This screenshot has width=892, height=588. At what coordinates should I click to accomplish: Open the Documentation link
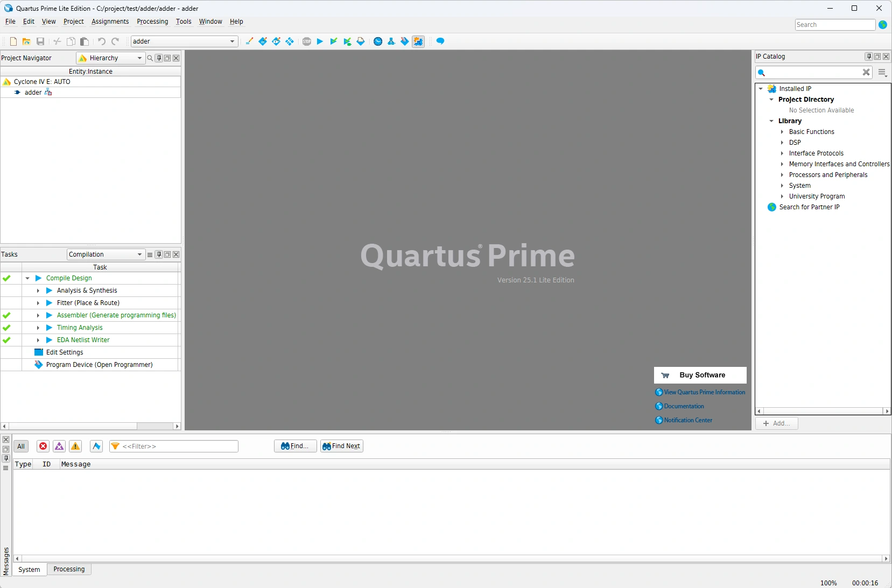(684, 406)
